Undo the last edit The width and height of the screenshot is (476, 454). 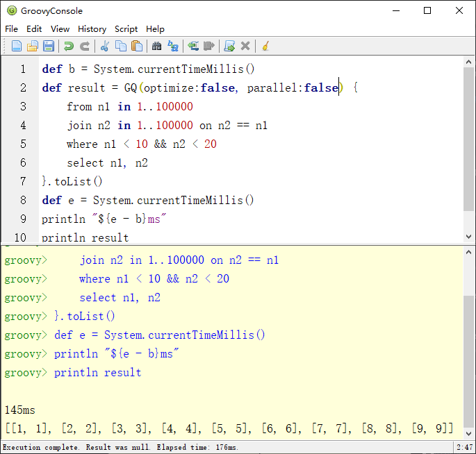point(69,46)
